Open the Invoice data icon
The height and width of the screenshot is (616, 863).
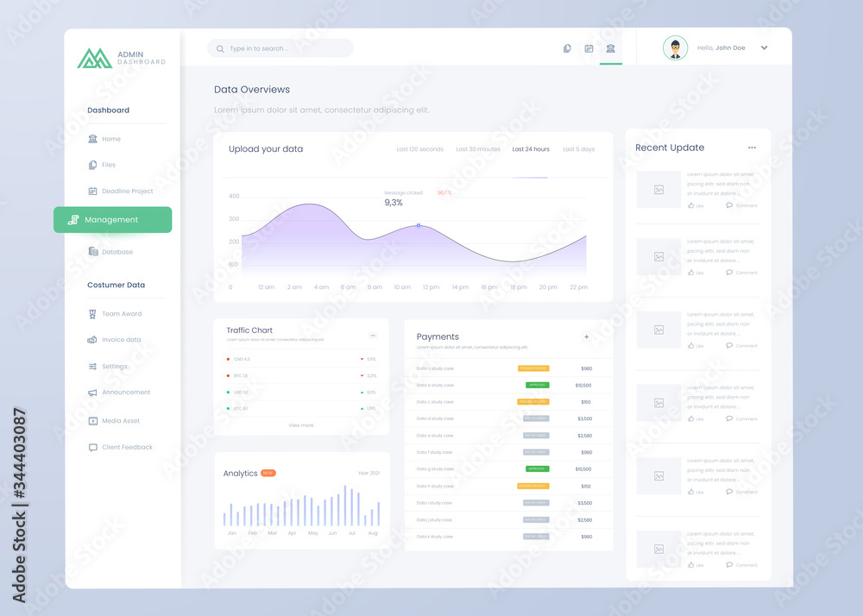pos(92,340)
